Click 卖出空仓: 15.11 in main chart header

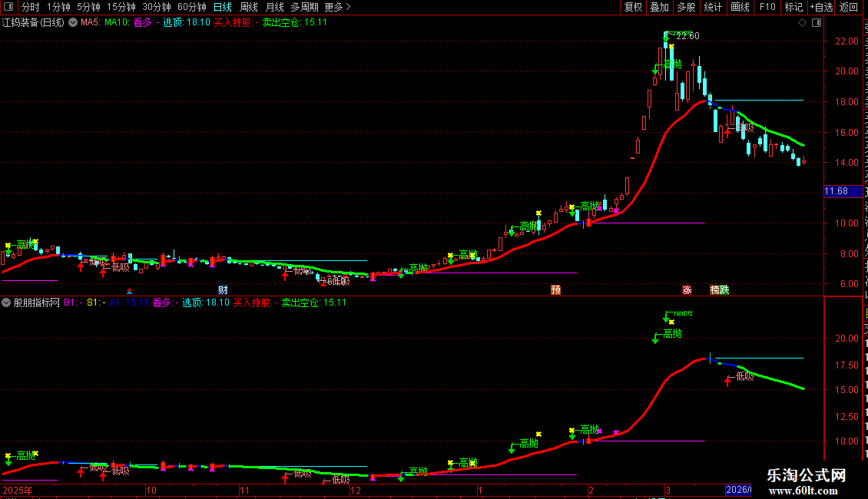[x=294, y=23]
